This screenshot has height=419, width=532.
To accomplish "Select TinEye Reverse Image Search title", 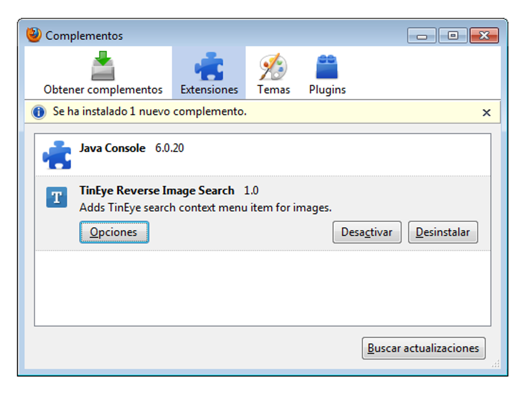I will pyautogui.click(x=157, y=191).
